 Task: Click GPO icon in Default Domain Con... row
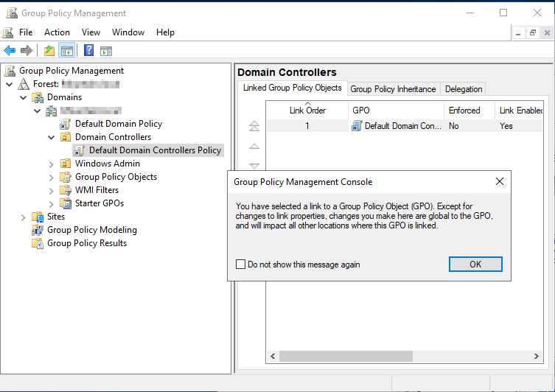point(357,126)
